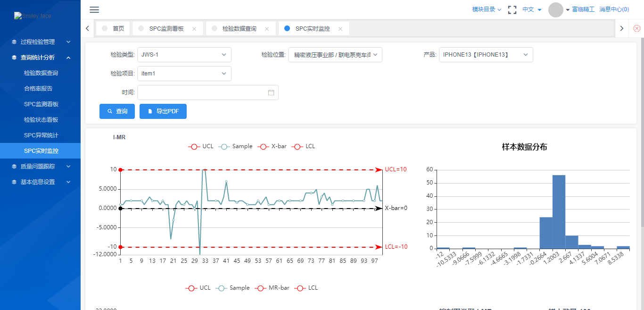The width and height of the screenshot is (644, 310).
Task: Toggle UCL series in I-MR legend
Action: 201,146
